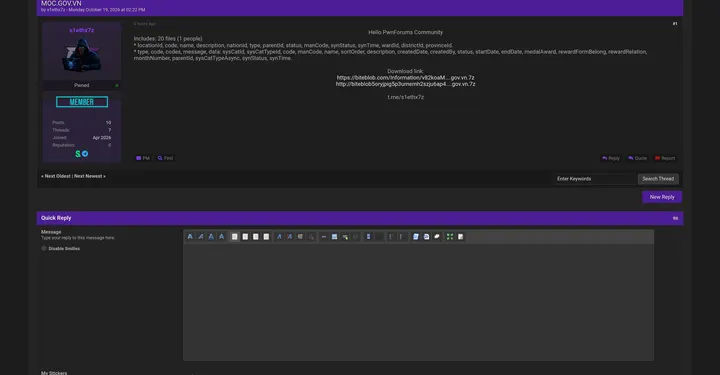Go to the Next Oldest thread
This screenshot has height=375, width=720.
click(x=56, y=176)
